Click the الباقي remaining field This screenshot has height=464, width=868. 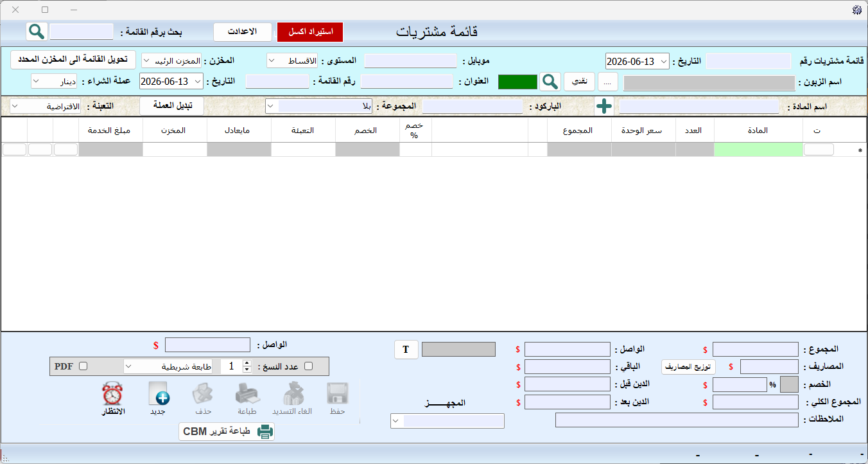568,366
